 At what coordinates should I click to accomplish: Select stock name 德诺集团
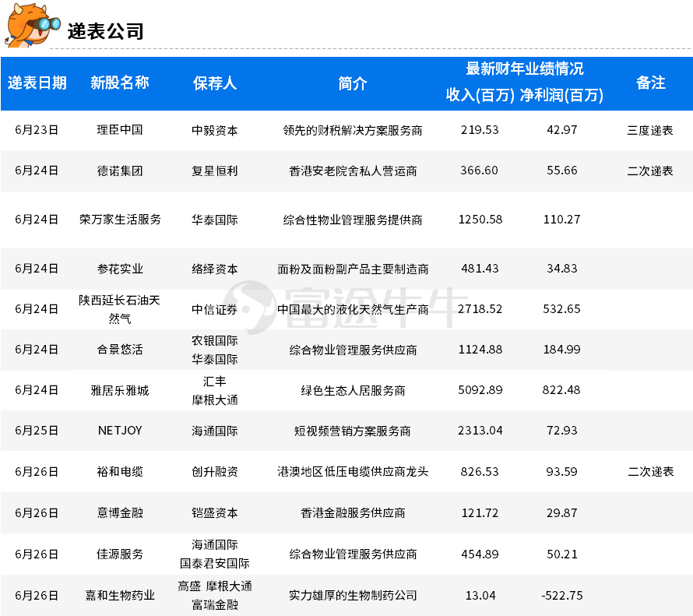pos(120,171)
